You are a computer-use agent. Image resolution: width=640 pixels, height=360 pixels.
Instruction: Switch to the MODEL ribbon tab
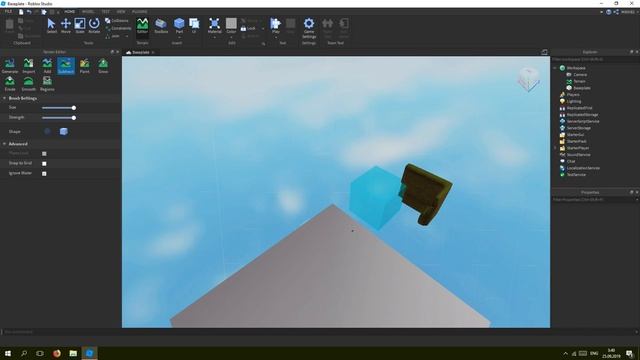(x=88, y=12)
